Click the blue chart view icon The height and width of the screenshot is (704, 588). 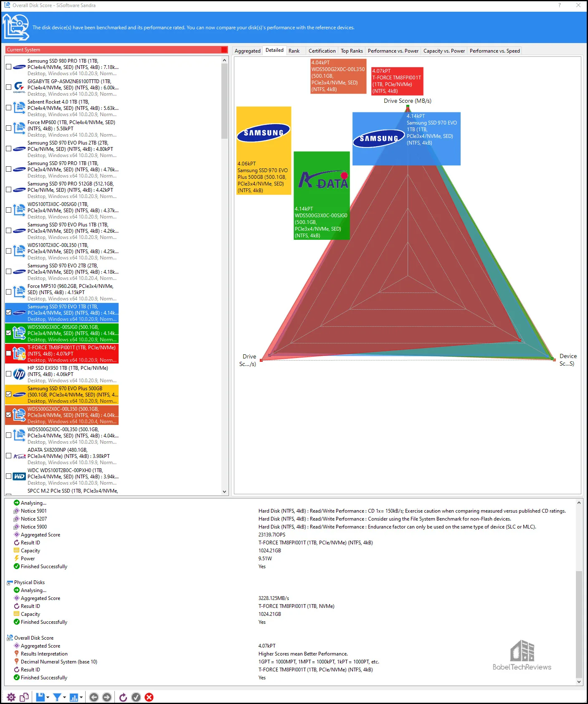coord(74,697)
